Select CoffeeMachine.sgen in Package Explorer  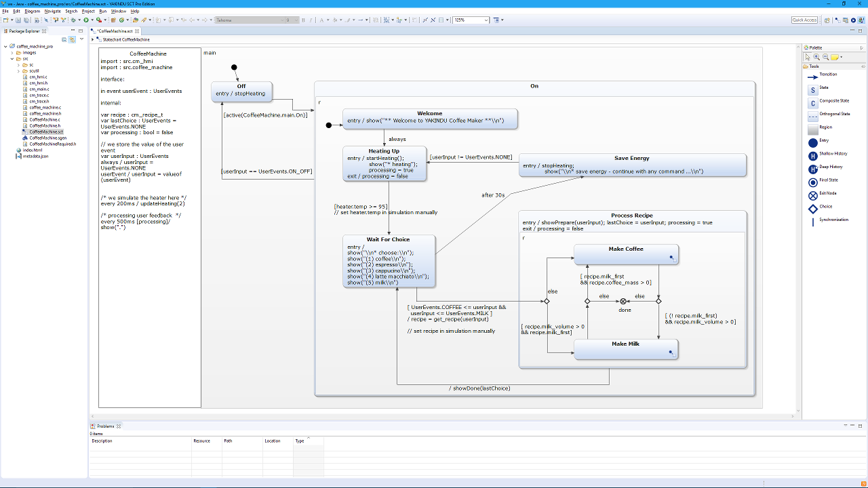click(x=49, y=138)
